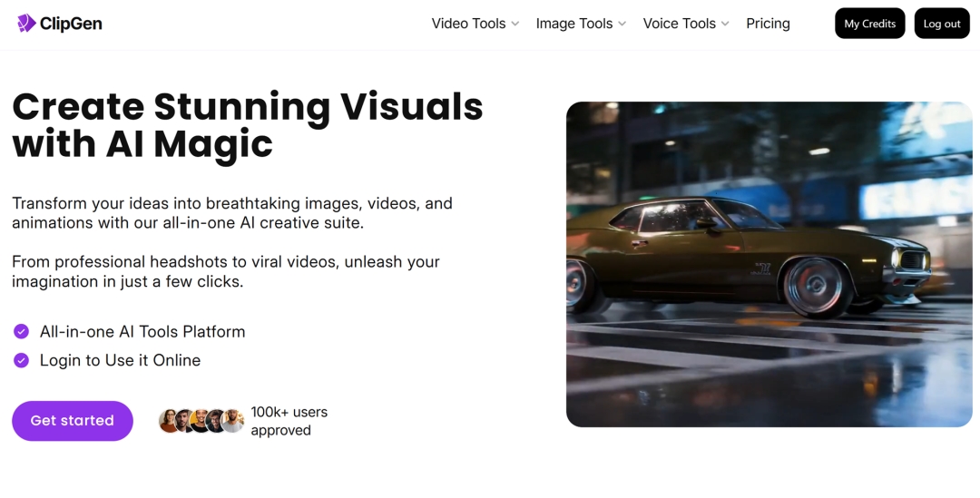
Task: Open the Voice Tools menu
Action: click(679, 24)
